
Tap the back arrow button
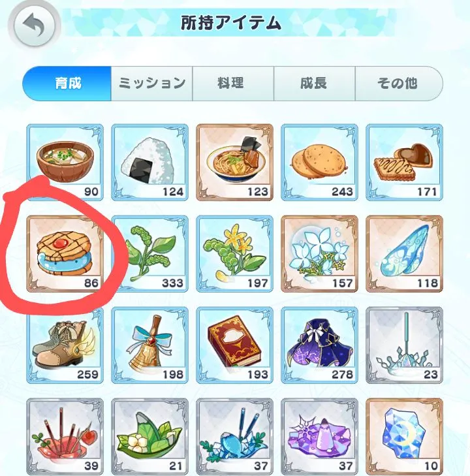click(35, 25)
